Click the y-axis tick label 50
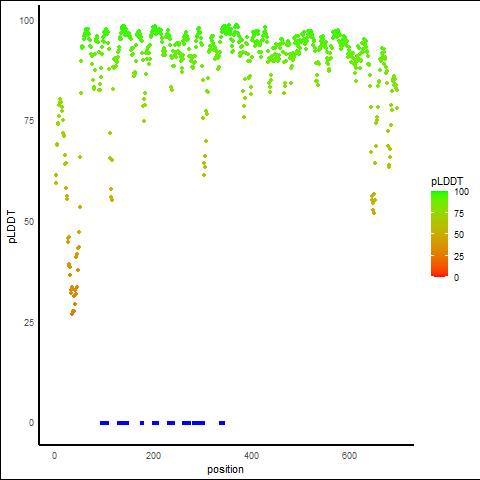The image size is (480, 480). pyautogui.click(x=29, y=222)
